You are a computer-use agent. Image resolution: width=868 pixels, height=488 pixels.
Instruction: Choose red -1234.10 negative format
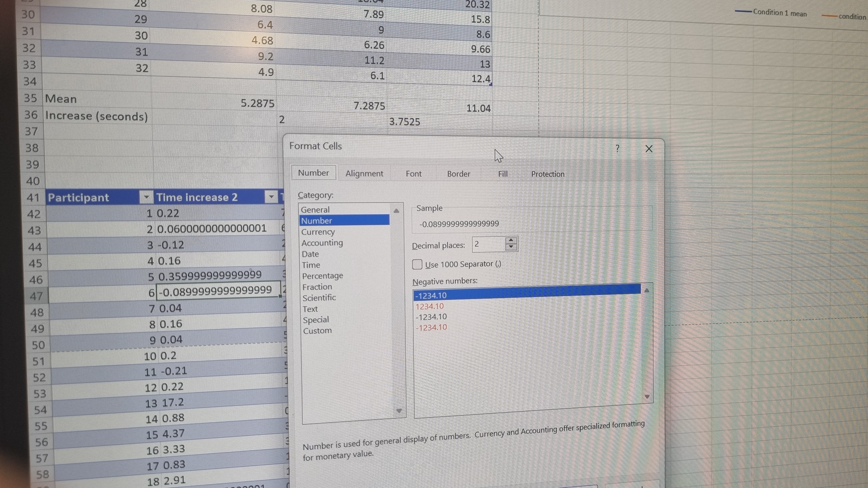[x=431, y=327]
